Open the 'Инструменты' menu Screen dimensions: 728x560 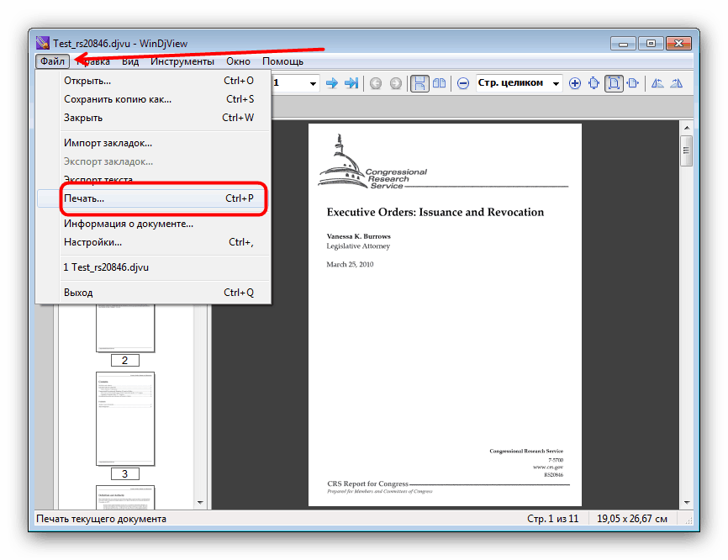[182, 61]
